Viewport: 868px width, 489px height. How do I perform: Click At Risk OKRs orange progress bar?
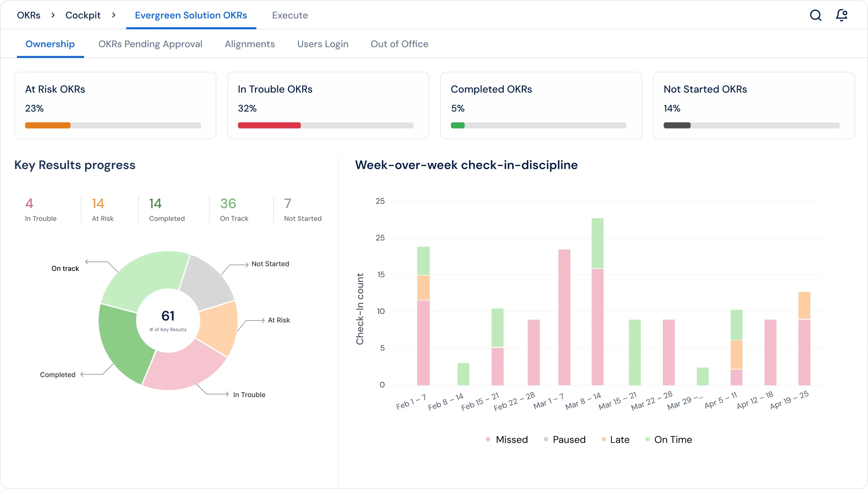coord(48,125)
